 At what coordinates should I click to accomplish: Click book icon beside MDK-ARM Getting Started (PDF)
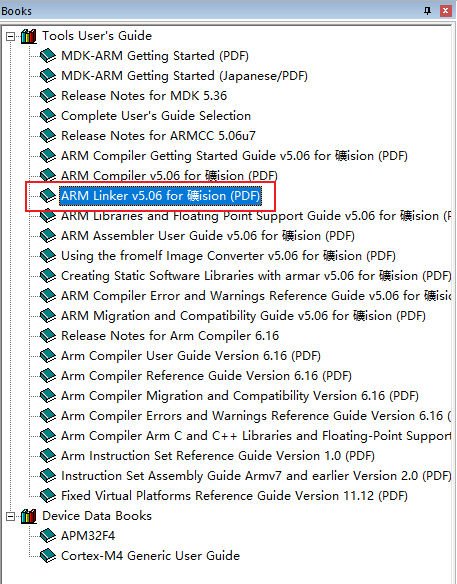[48, 56]
